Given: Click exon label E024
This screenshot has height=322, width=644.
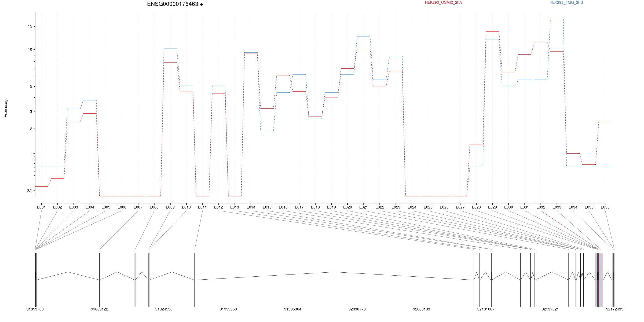Looking at the screenshot, I should pyautogui.click(x=412, y=207).
